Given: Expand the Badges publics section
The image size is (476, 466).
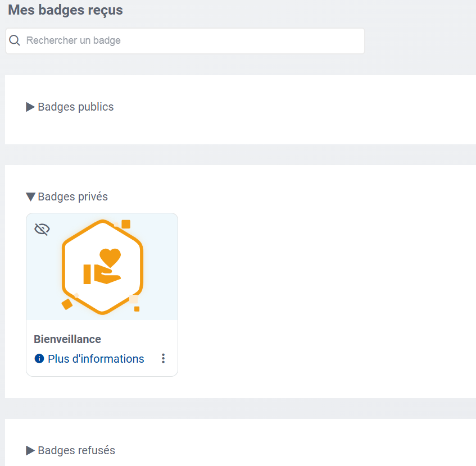Looking at the screenshot, I should coord(70,107).
